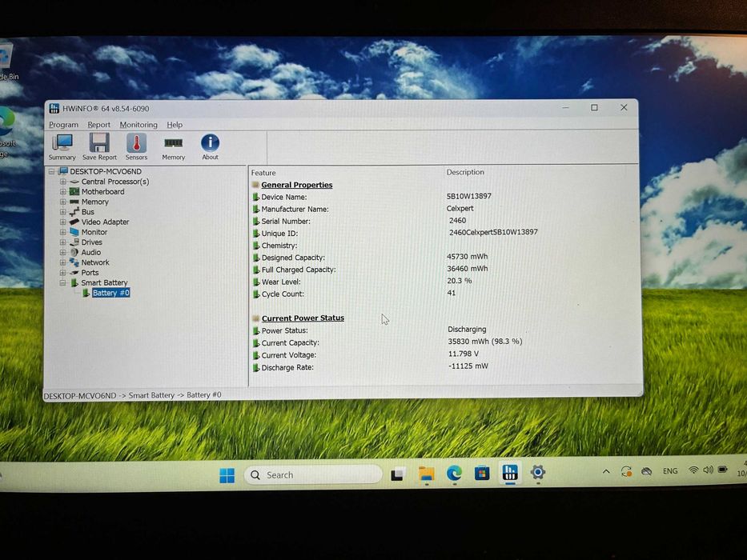Click the Cycle Count row
This screenshot has width=747, height=560.
pyautogui.click(x=443, y=294)
